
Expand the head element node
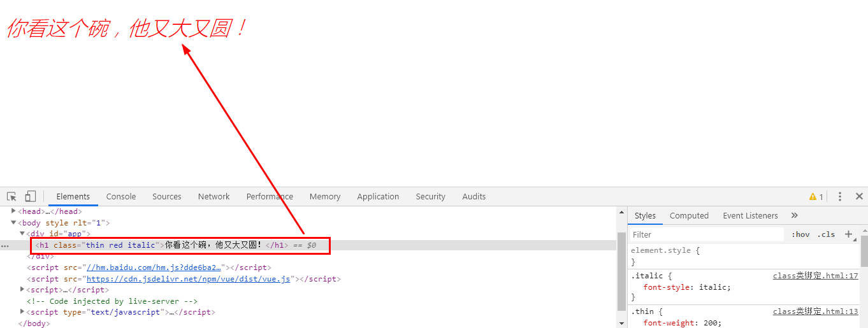pos(13,211)
